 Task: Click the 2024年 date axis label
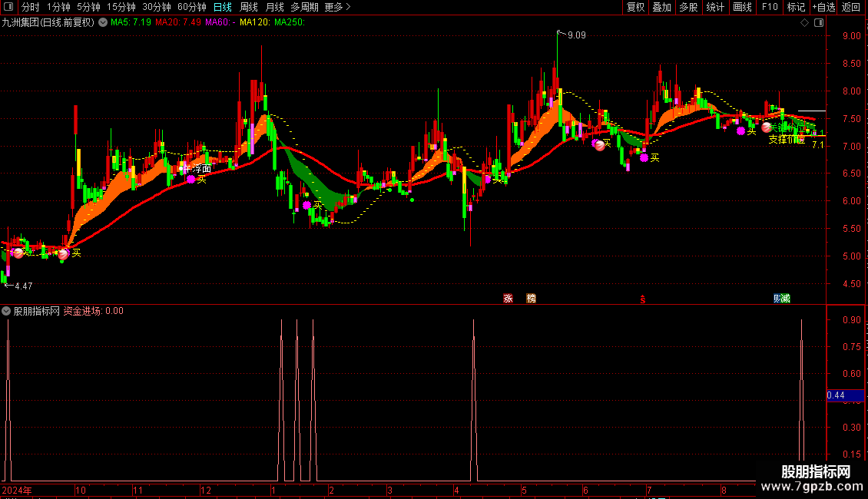(x=17, y=490)
